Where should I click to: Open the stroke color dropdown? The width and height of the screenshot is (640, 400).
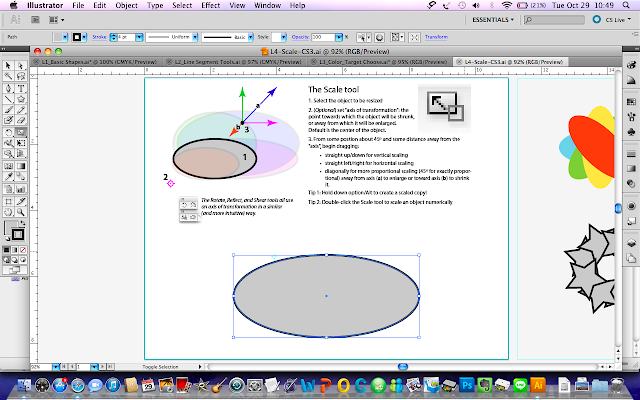(x=84, y=37)
